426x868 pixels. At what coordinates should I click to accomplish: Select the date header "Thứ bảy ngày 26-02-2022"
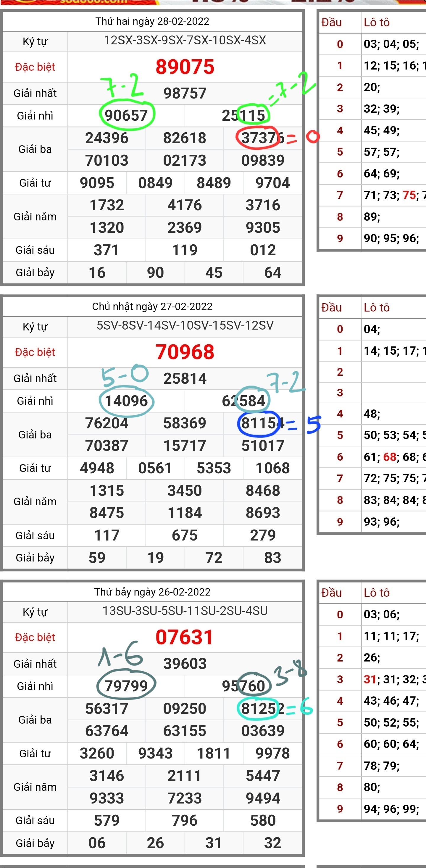(x=152, y=592)
